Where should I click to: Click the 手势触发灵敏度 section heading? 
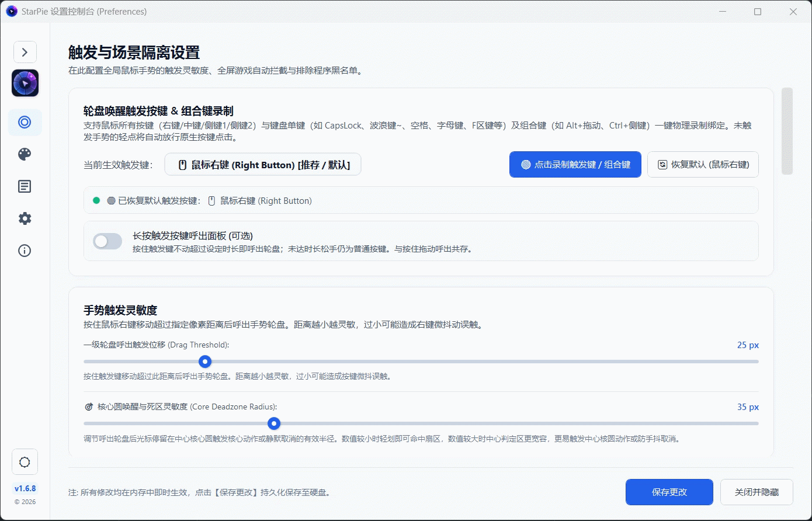pos(120,310)
